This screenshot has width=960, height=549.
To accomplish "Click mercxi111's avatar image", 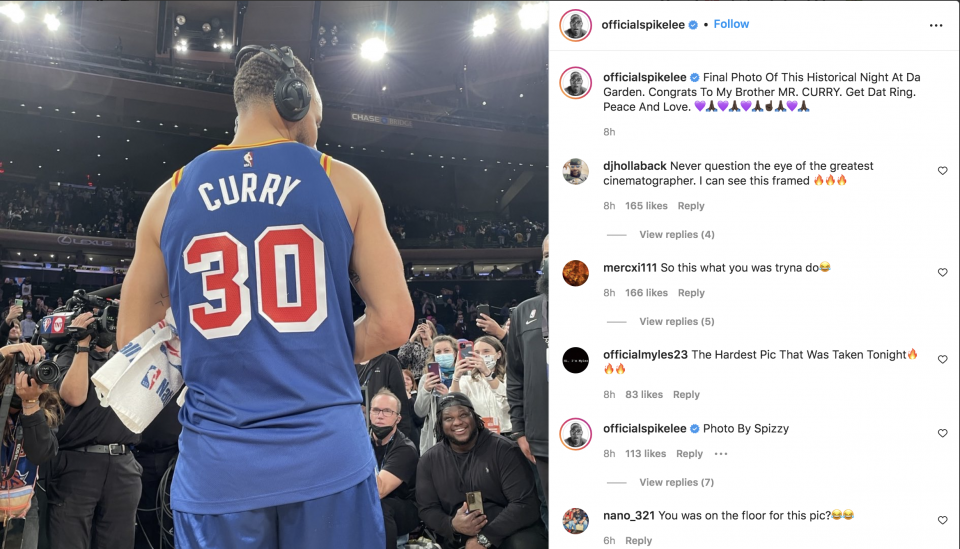I will tap(576, 273).
